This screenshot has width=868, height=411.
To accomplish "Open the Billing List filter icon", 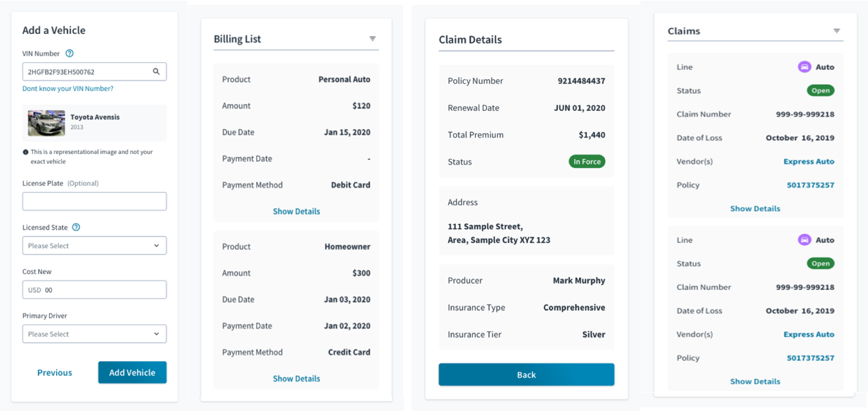I will coord(372,39).
